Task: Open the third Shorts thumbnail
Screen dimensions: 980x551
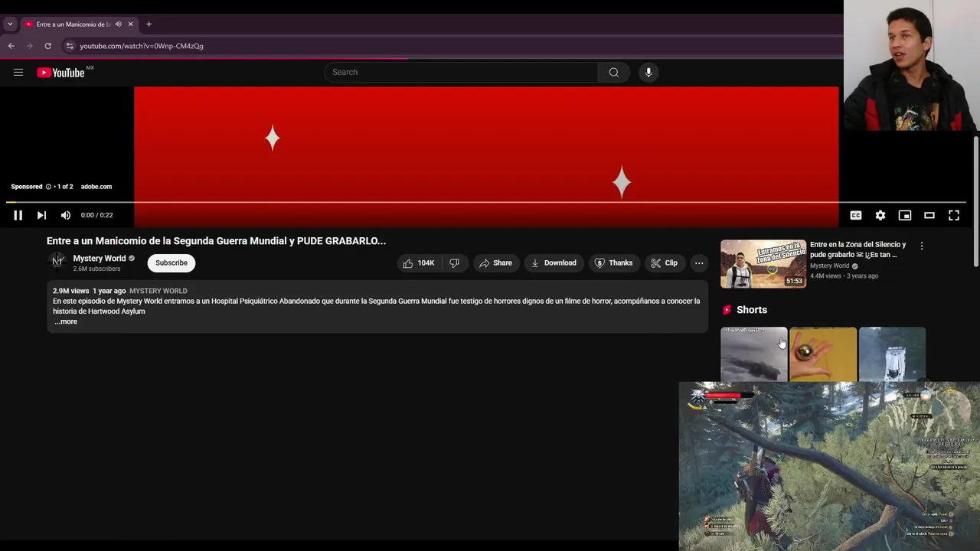Action: click(892, 354)
